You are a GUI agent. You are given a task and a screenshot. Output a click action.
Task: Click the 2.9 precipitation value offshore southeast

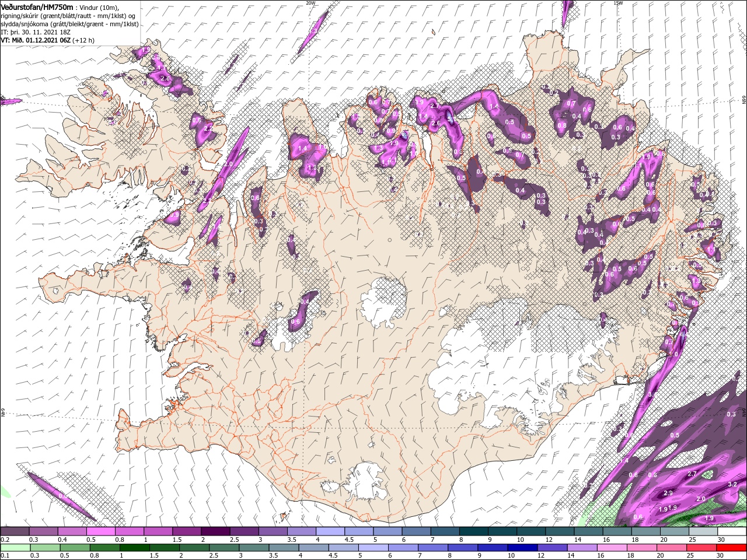tap(669, 494)
